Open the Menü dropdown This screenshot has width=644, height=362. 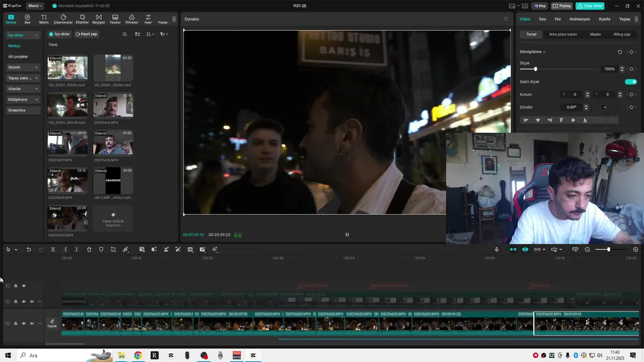(x=35, y=6)
